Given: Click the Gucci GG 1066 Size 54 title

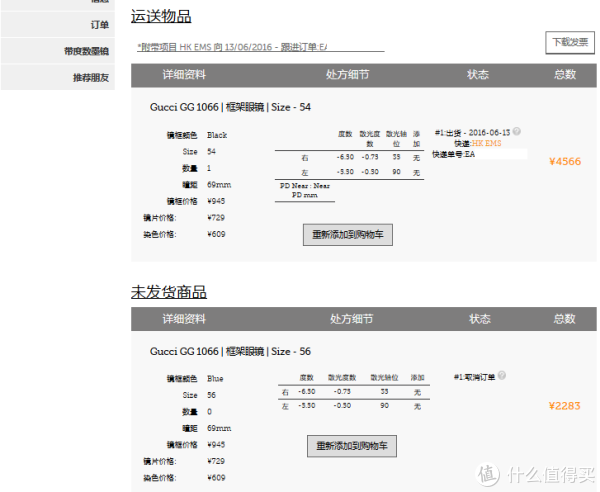Looking at the screenshot, I should 230,106.
